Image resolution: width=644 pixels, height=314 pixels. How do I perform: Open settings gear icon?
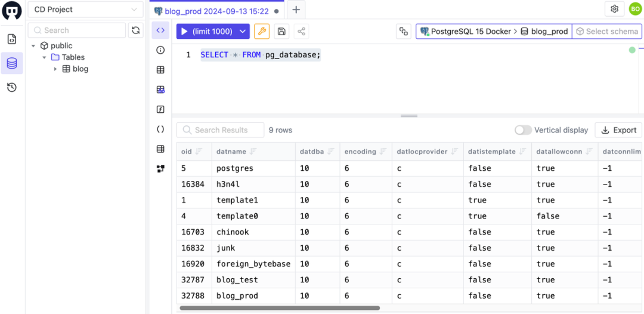614,9
